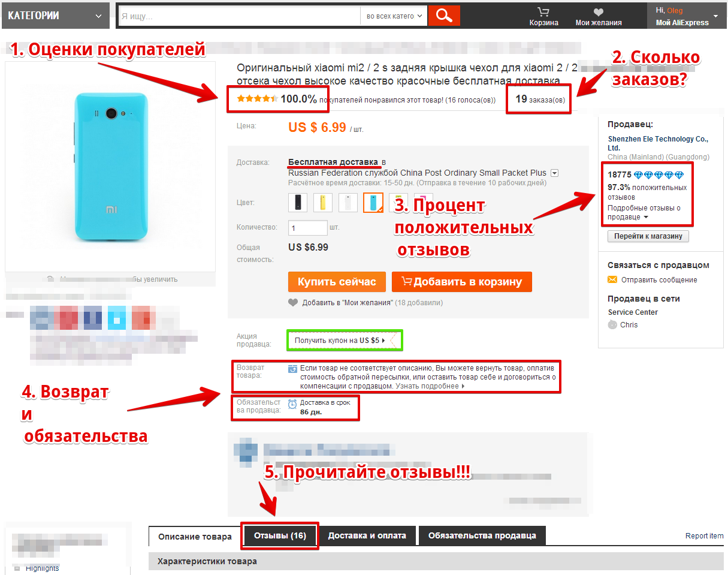Expand the КАТЕГОРИИ dropdown menu
Viewport: 728px width, 575px height.
tap(55, 16)
